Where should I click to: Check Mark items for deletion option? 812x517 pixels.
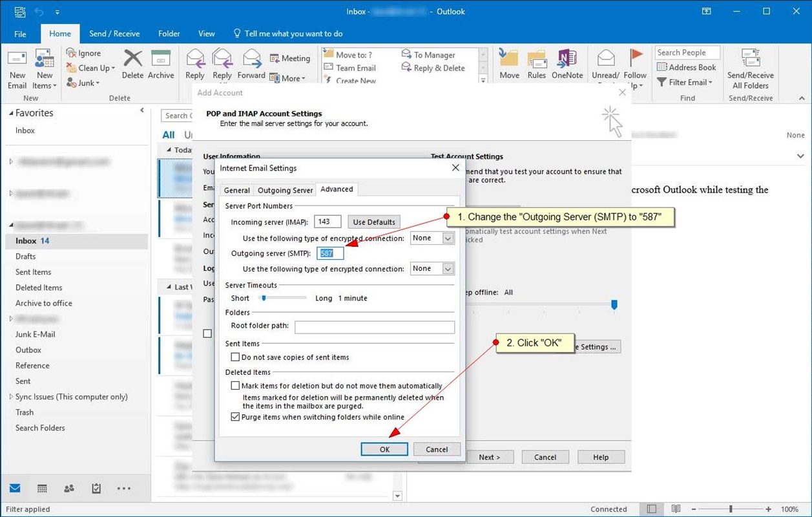[x=235, y=386]
